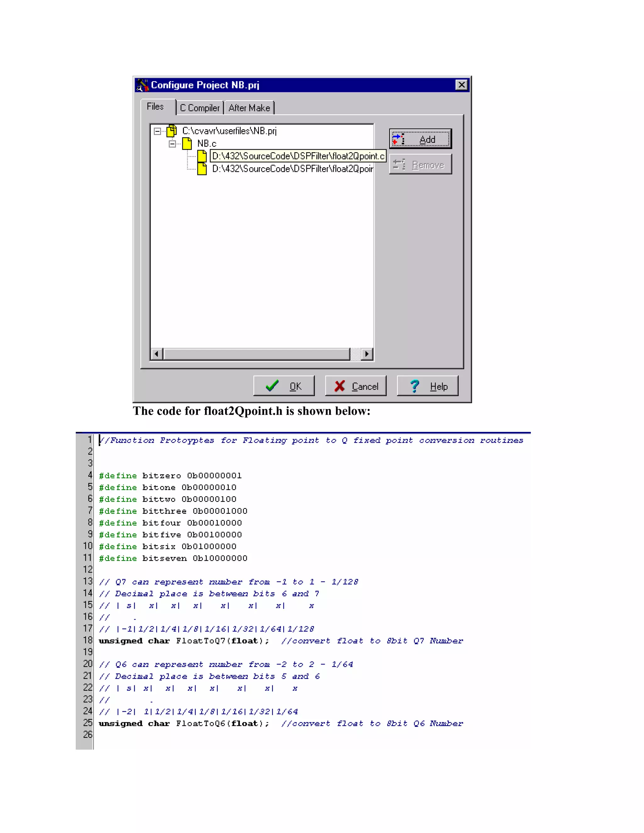Screen dimensions: 644x833
Task: Click the '// Q6 can represent number' comment line
Action: (226, 665)
